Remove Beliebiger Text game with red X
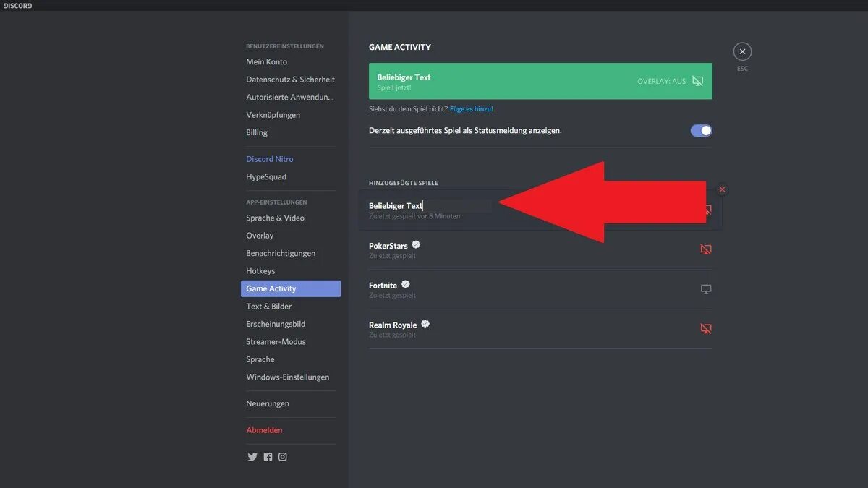 click(722, 189)
